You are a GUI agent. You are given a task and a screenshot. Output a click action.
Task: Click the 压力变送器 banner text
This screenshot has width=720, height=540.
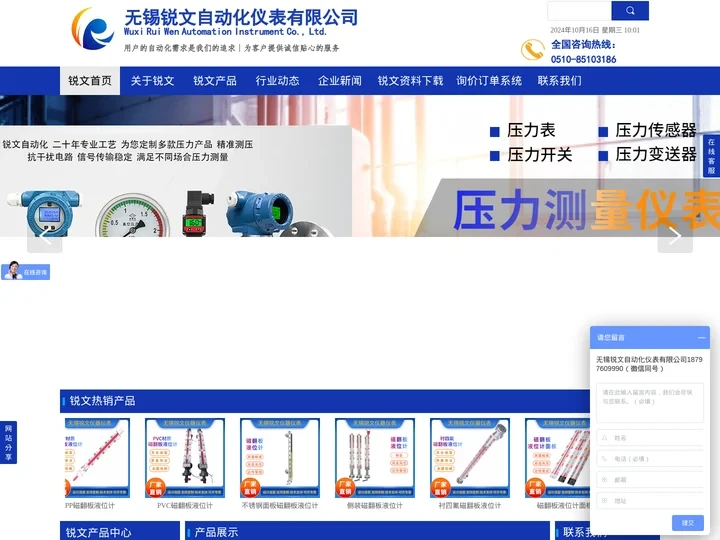coord(656,155)
